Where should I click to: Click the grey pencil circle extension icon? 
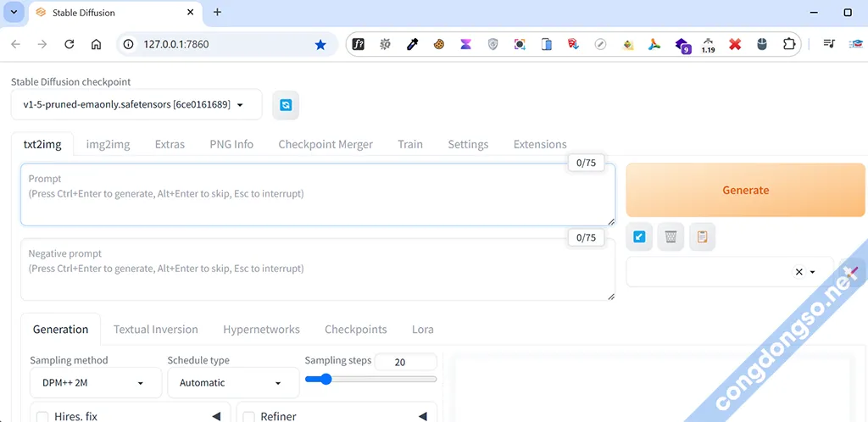(x=600, y=44)
